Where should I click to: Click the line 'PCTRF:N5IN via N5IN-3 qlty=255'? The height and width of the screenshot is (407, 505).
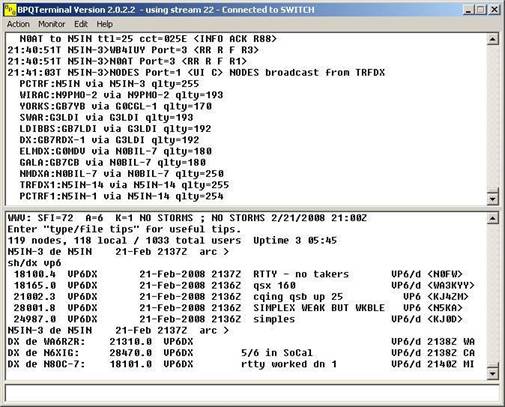(x=109, y=84)
